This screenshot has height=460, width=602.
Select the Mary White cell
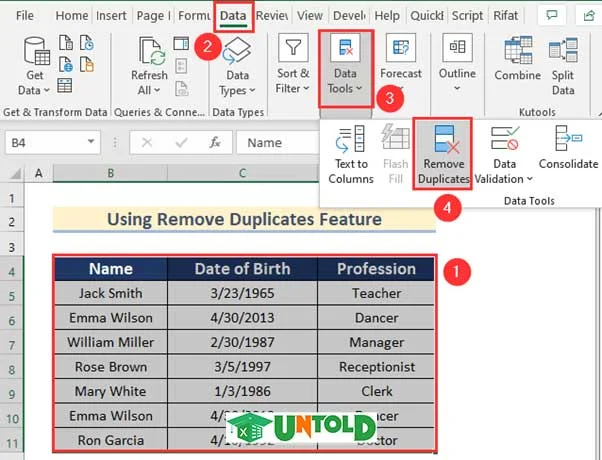(111, 391)
